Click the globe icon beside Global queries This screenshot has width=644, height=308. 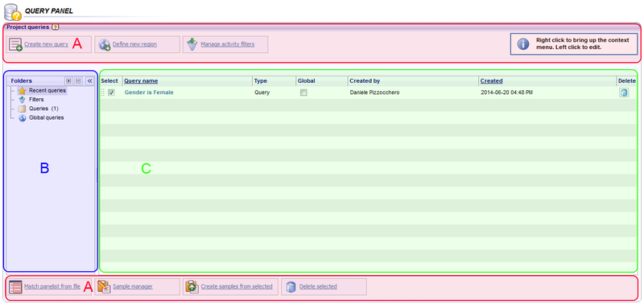pyautogui.click(x=23, y=118)
